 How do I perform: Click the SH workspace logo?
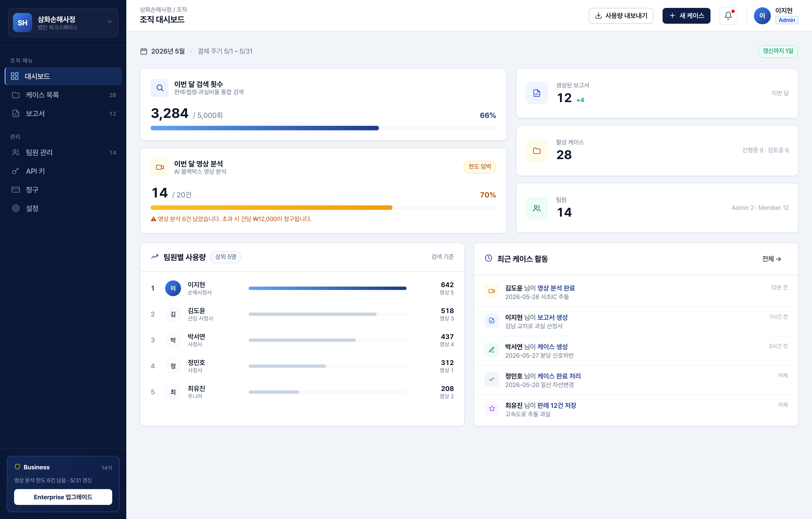(23, 23)
